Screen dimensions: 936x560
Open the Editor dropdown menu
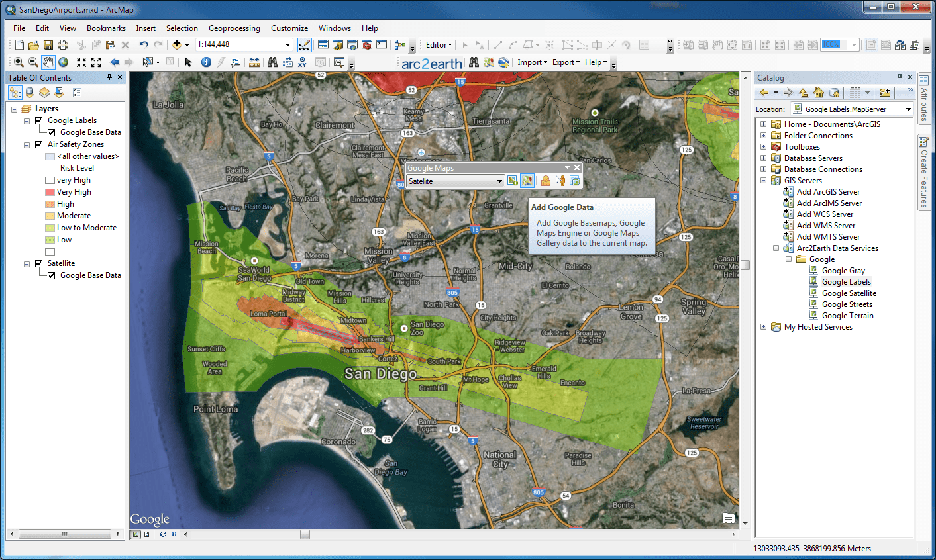pyautogui.click(x=439, y=45)
